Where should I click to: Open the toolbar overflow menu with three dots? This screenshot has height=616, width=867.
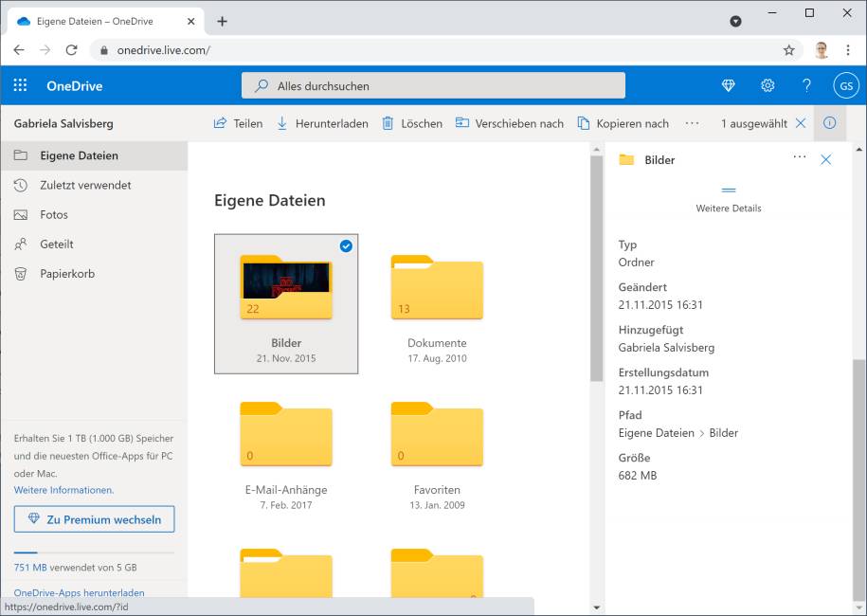tap(692, 123)
